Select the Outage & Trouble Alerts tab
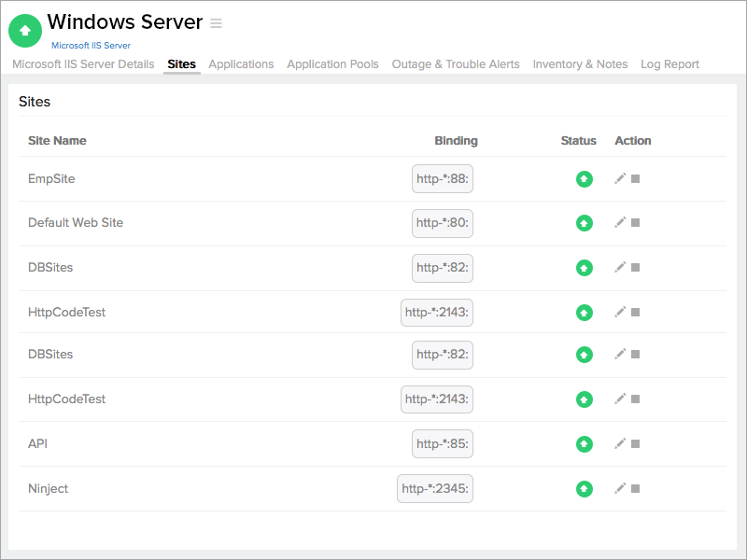Image resolution: width=747 pixels, height=560 pixels. pos(456,64)
